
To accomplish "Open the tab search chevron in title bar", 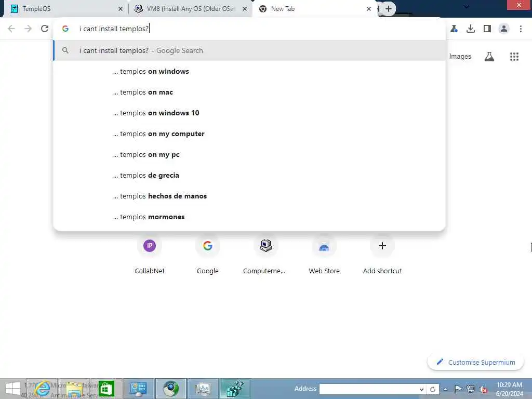I will click(x=466, y=6).
